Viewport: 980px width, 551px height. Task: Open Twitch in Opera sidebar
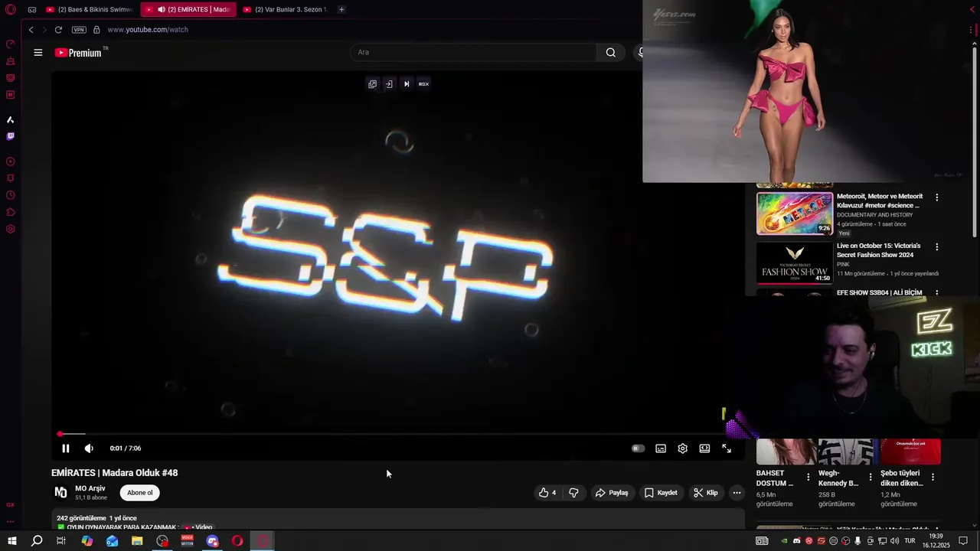(x=11, y=136)
